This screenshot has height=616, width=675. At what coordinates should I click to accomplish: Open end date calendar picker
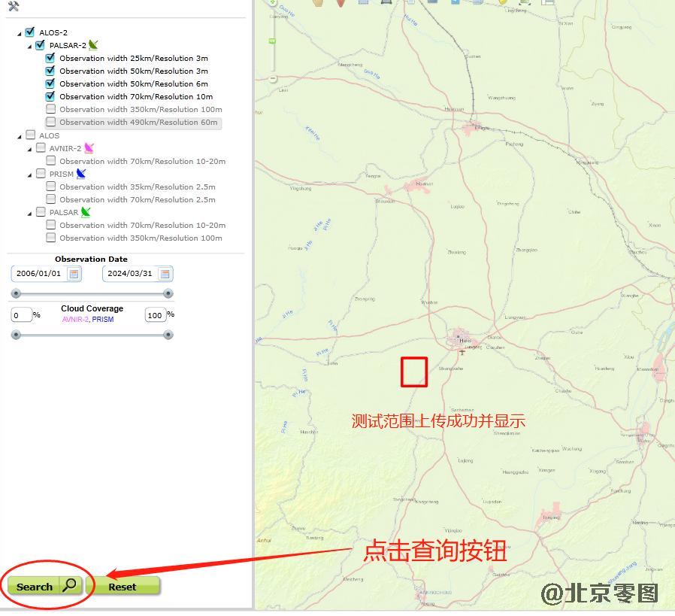tap(165, 274)
